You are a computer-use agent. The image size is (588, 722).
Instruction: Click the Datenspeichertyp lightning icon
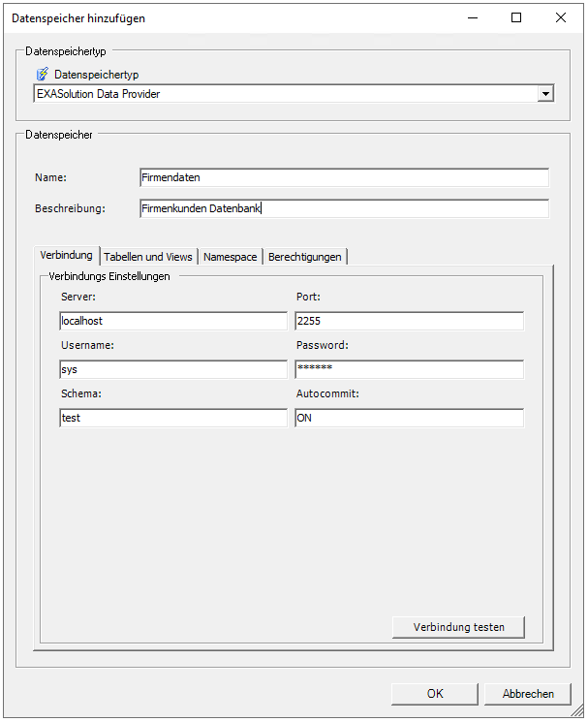pyautogui.click(x=42, y=74)
